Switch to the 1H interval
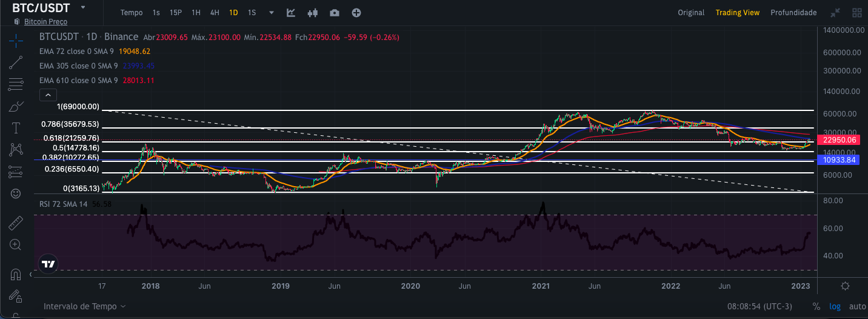868x319 pixels. (196, 13)
